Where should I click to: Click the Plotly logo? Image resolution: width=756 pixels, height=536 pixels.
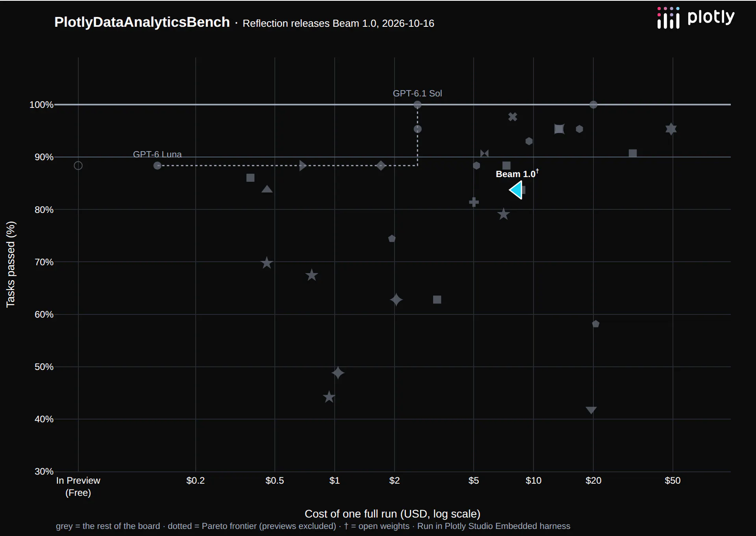point(696,18)
